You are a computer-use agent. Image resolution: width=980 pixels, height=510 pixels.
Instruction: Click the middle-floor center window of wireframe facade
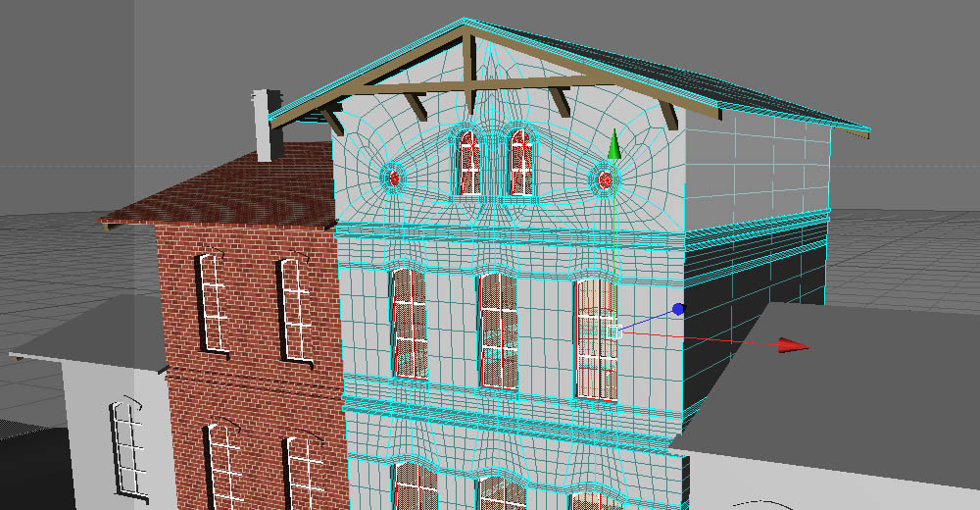pos(498,331)
